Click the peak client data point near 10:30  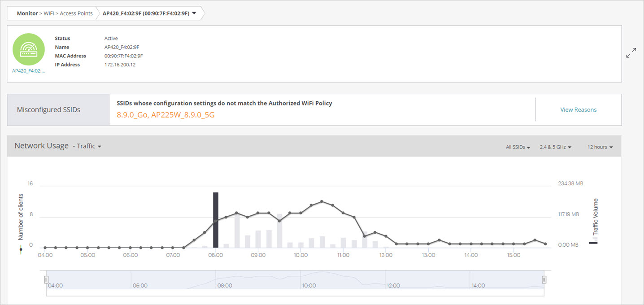coord(322,201)
